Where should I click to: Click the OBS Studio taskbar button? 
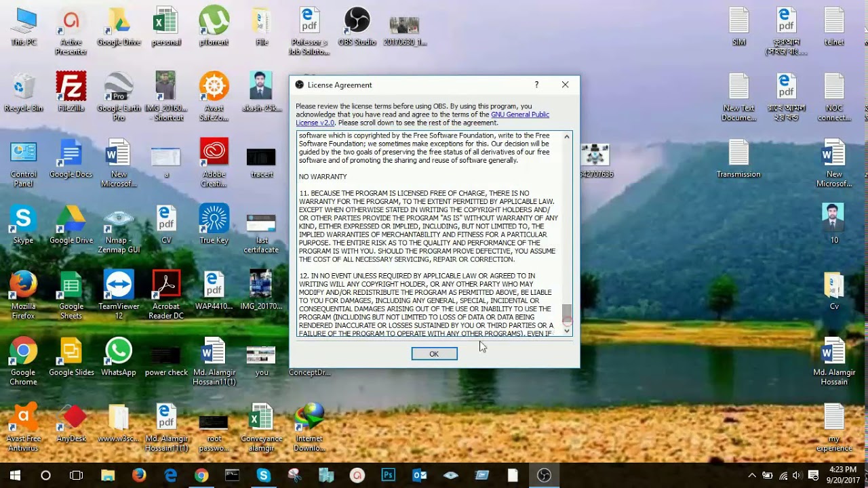click(544, 475)
